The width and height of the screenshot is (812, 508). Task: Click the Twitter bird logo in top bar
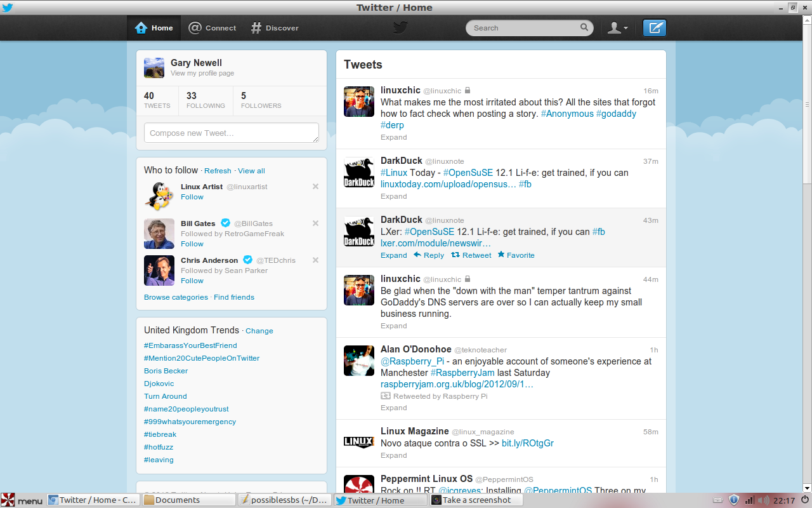click(400, 27)
